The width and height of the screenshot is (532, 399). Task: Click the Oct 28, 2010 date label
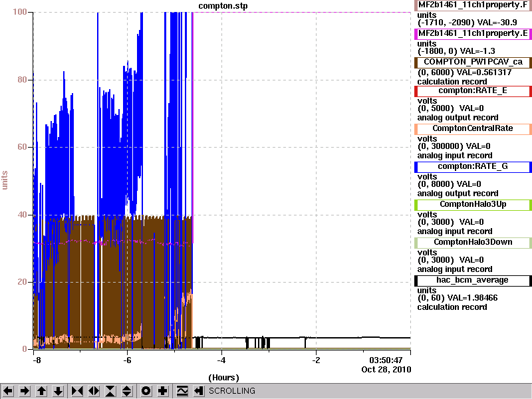386,370
